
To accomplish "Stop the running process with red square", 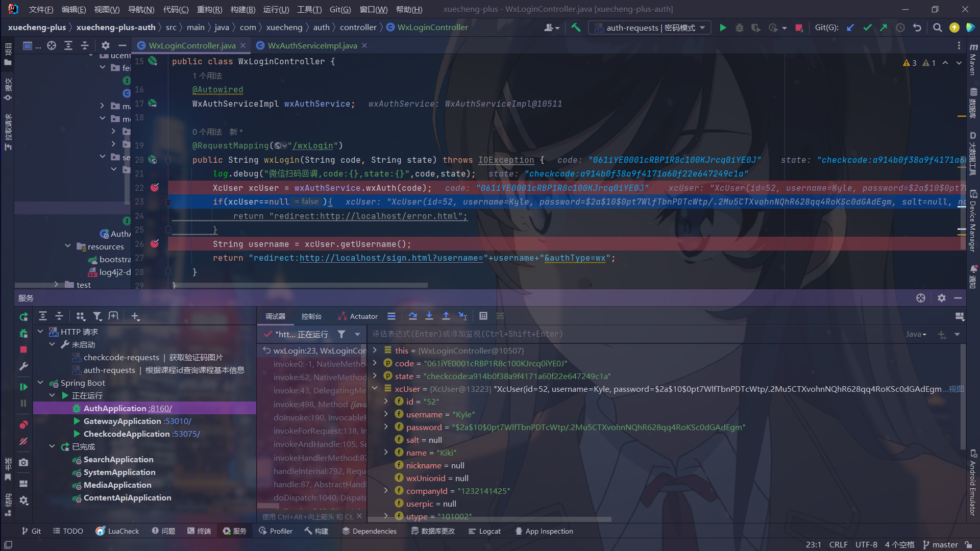I will pyautogui.click(x=799, y=28).
